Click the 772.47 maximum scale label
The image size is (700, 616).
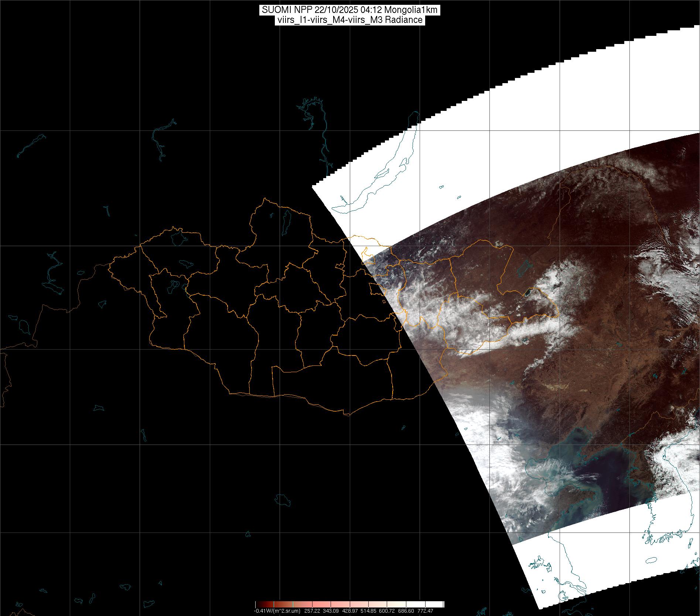tap(425, 611)
